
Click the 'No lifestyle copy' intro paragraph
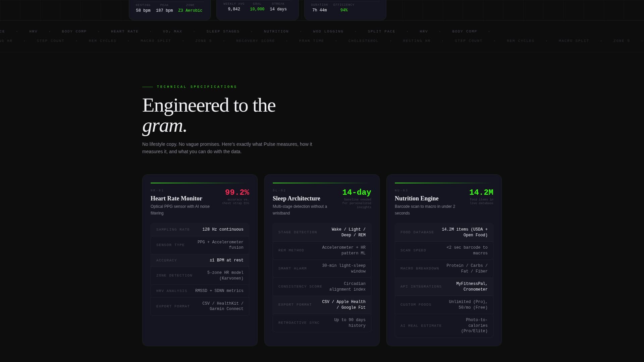(227, 148)
